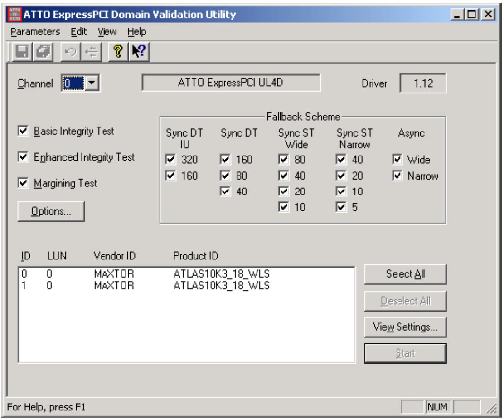Uncheck Async Narrow checkbox
The height and width of the screenshot is (420, 504).
point(397,176)
